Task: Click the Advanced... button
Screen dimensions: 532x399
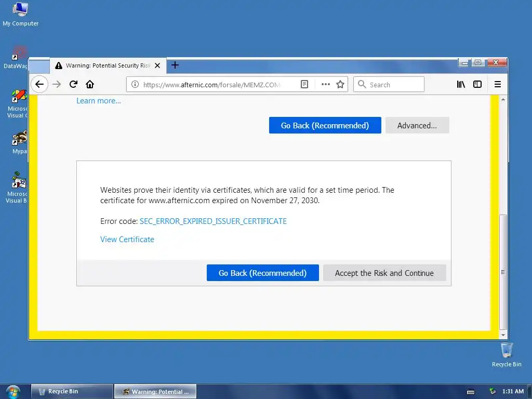Action: [417, 126]
